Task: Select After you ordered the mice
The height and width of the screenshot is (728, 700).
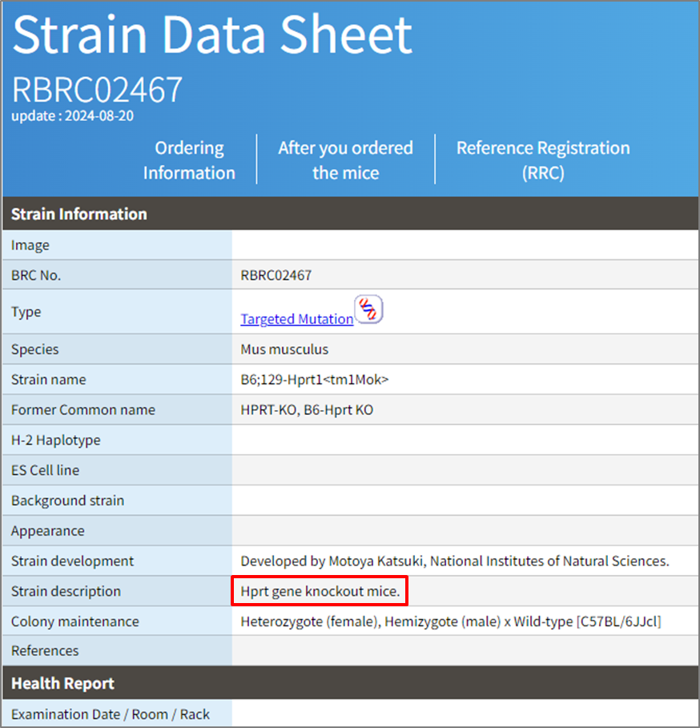Action: tap(345, 160)
